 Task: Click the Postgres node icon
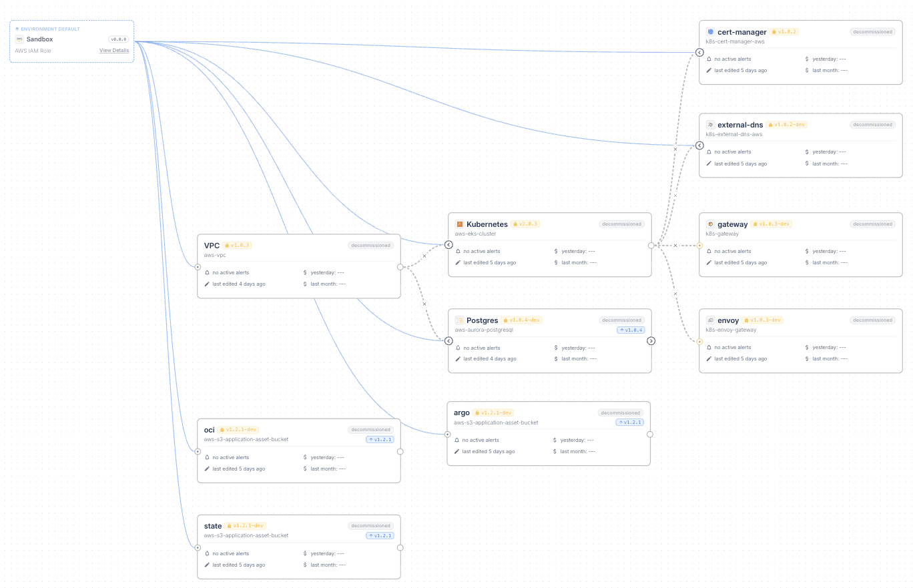point(460,320)
